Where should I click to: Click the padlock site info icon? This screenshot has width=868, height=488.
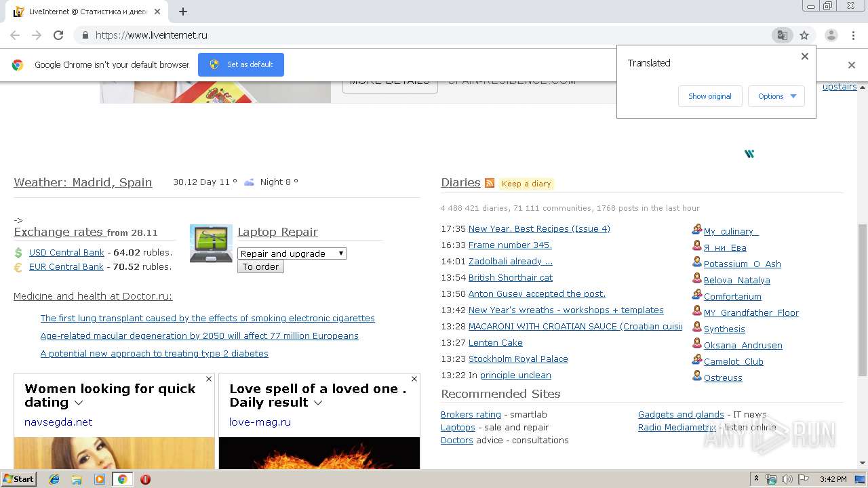tap(85, 35)
